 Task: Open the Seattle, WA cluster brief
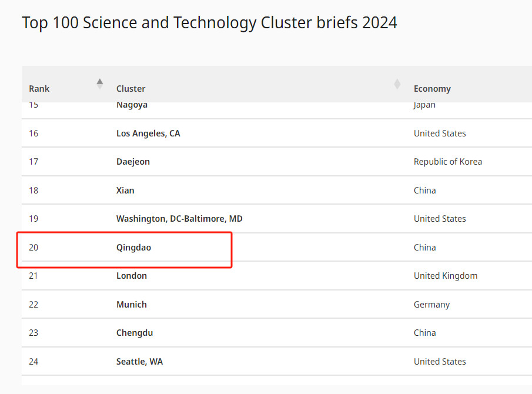[x=139, y=362]
